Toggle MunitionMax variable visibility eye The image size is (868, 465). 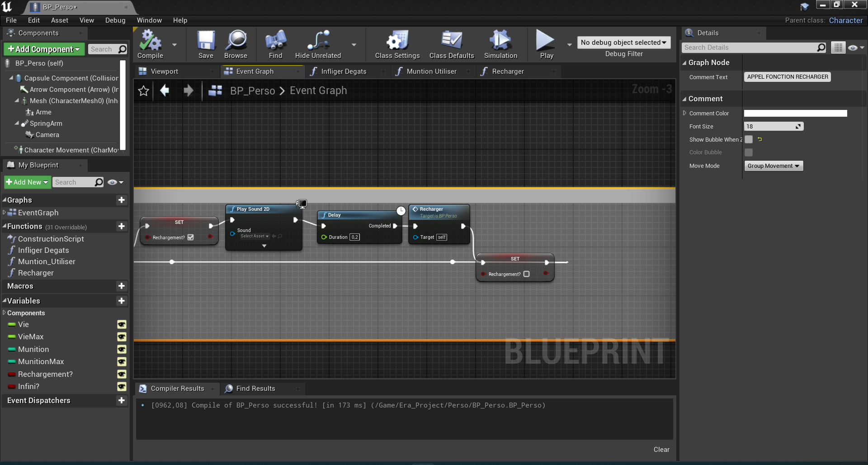coord(122,361)
